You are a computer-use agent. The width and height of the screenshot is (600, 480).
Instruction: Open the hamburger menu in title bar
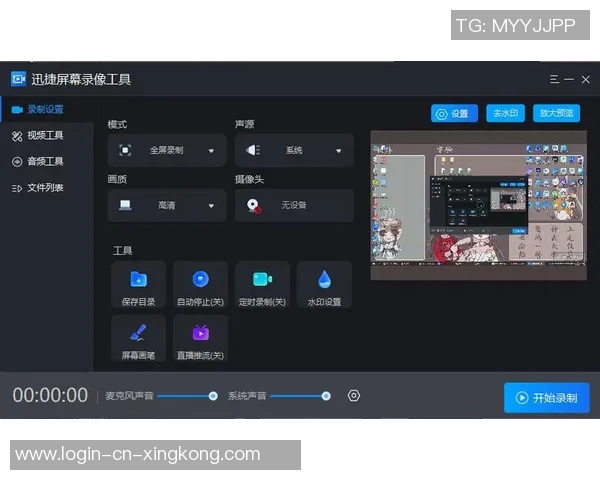[x=554, y=79]
